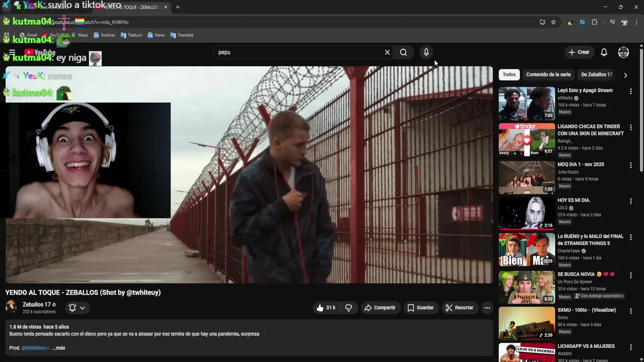Open Chrome three-dot menu

pyautogui.click(x=636, y=22)
